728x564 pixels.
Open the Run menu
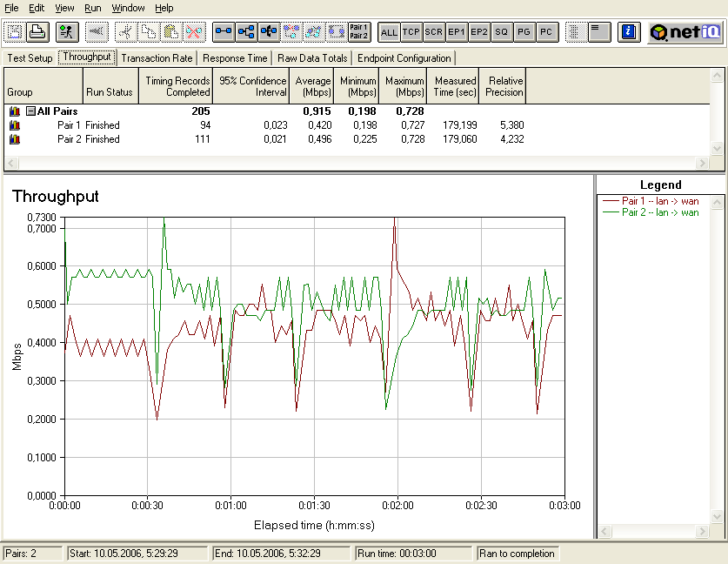[92, 8]
